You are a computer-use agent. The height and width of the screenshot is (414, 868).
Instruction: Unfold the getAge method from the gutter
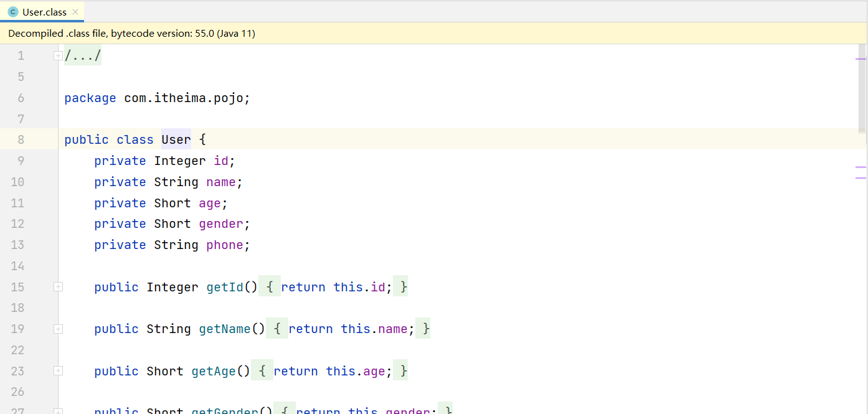[x=58, y=371]
